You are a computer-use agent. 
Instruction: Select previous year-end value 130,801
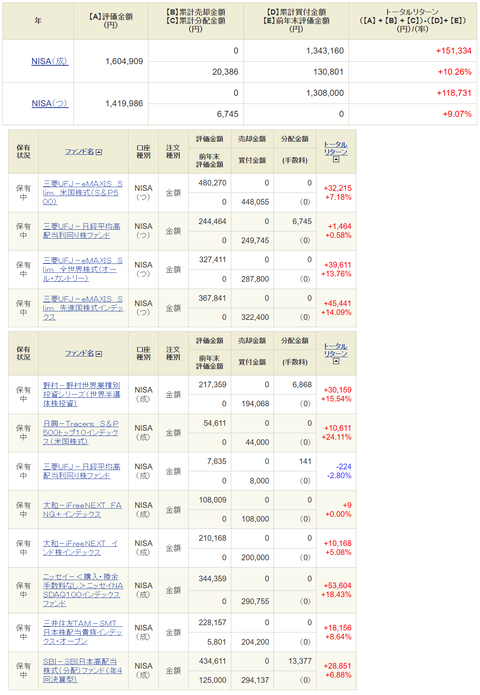328,72
